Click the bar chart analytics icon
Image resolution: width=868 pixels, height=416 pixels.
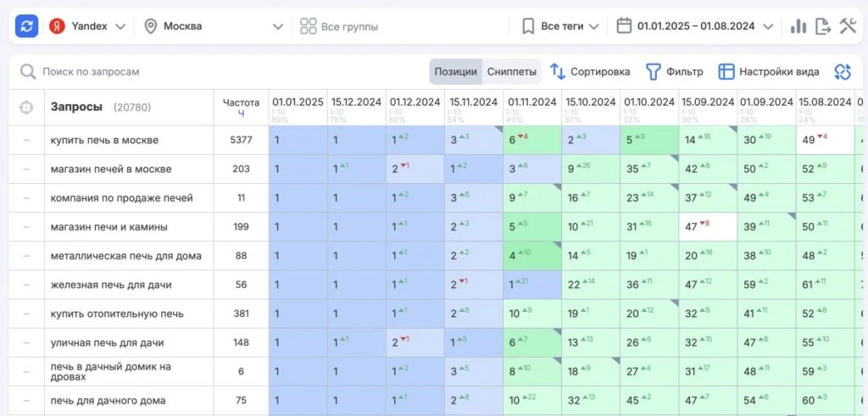[798, 26]
